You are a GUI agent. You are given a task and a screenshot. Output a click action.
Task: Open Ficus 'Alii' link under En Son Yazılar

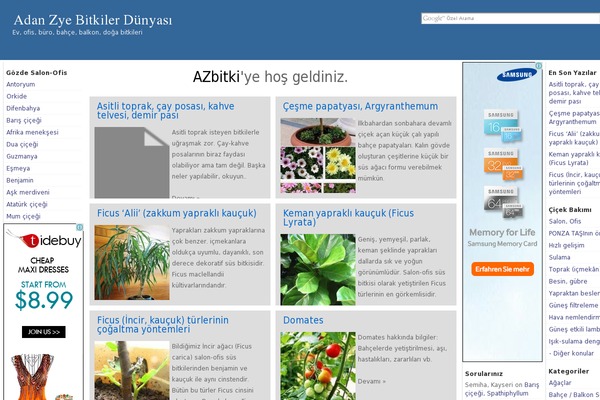[x=573, y=138]
